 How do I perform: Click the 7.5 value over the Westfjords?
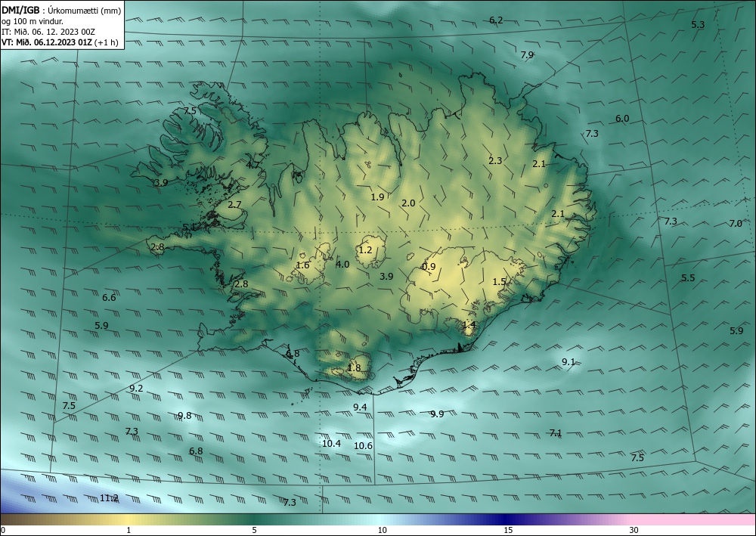click(191, 111)
